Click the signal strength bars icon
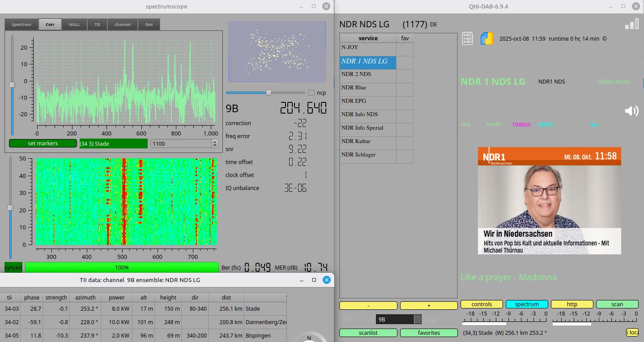 pos(631,24)
